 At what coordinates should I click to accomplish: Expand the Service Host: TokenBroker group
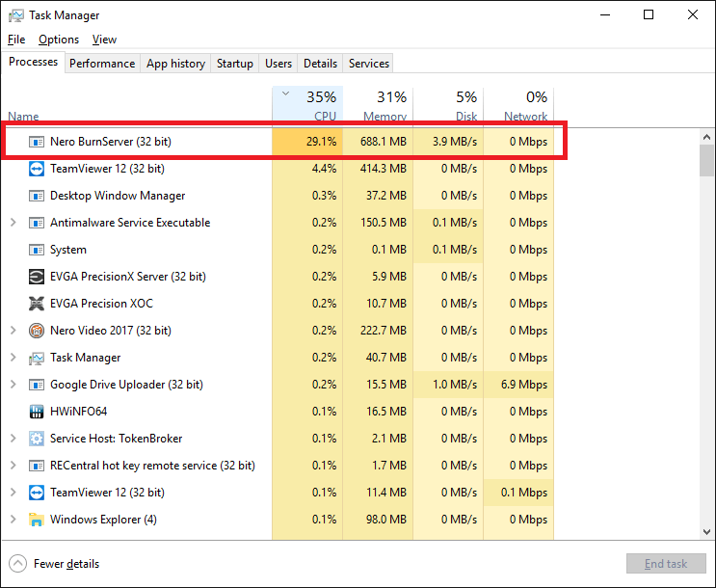coord(13,439)
